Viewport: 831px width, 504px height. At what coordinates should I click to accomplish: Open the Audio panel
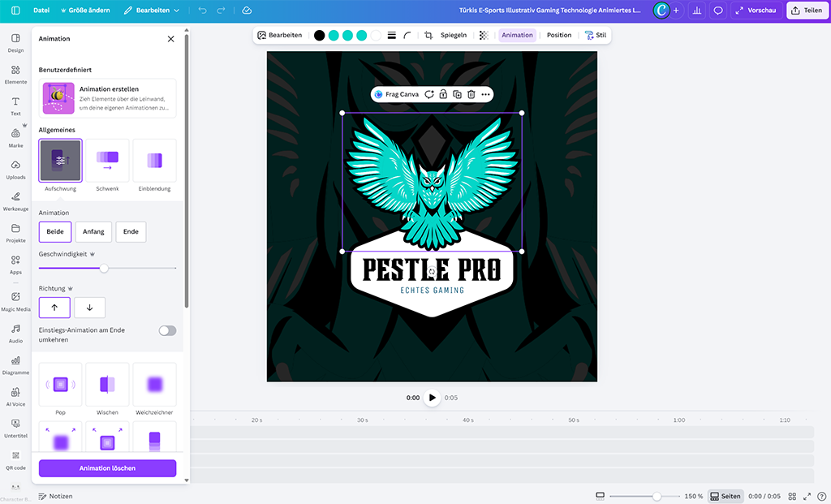click(x=15, y=334)
